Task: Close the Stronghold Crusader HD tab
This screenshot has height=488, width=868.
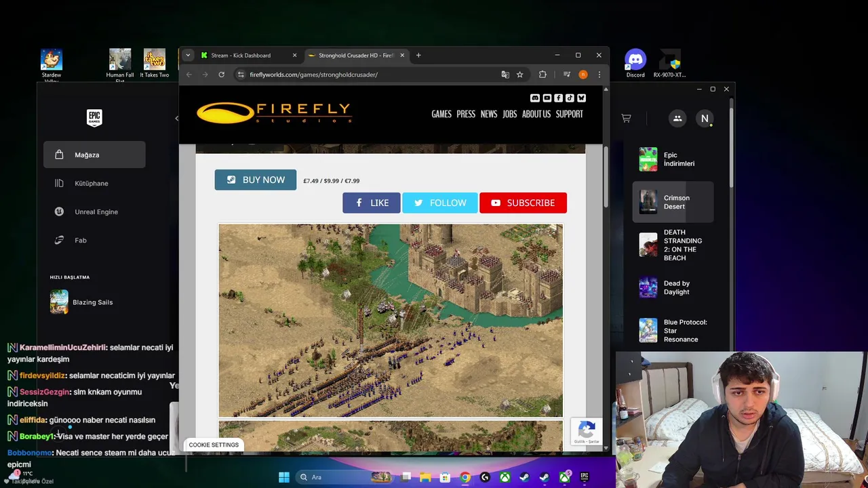Action: [x=402, y=56]
